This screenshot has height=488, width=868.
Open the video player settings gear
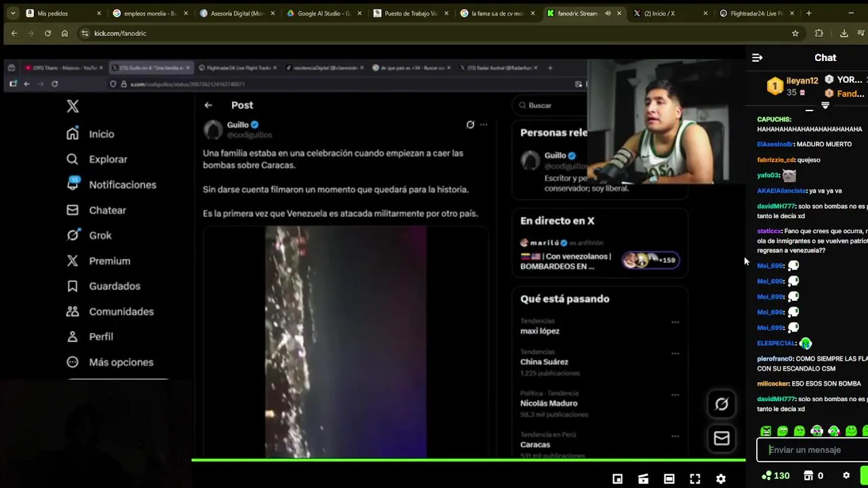click(x=721, y=479)
